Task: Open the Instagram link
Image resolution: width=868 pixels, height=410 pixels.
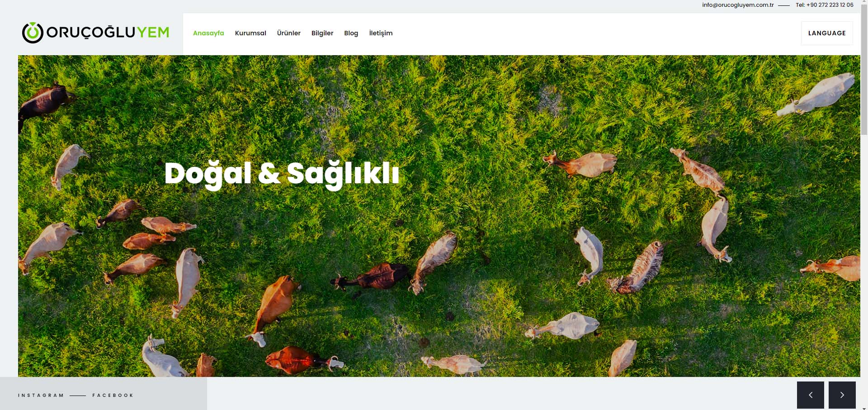Action: click(41, 395)
